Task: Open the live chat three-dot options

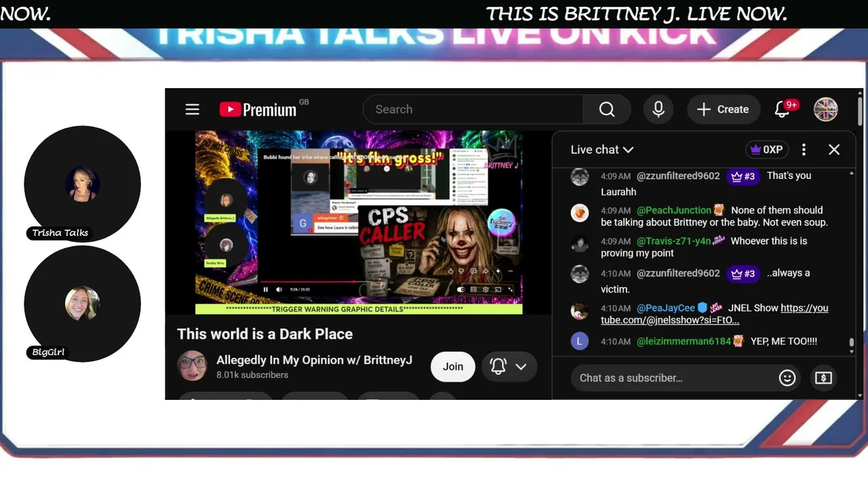Action: (x=804, y=150)
